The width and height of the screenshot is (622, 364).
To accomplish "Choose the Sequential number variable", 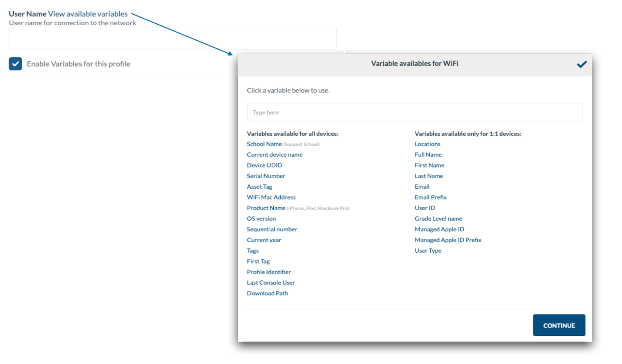I will [x=272, y=229].
